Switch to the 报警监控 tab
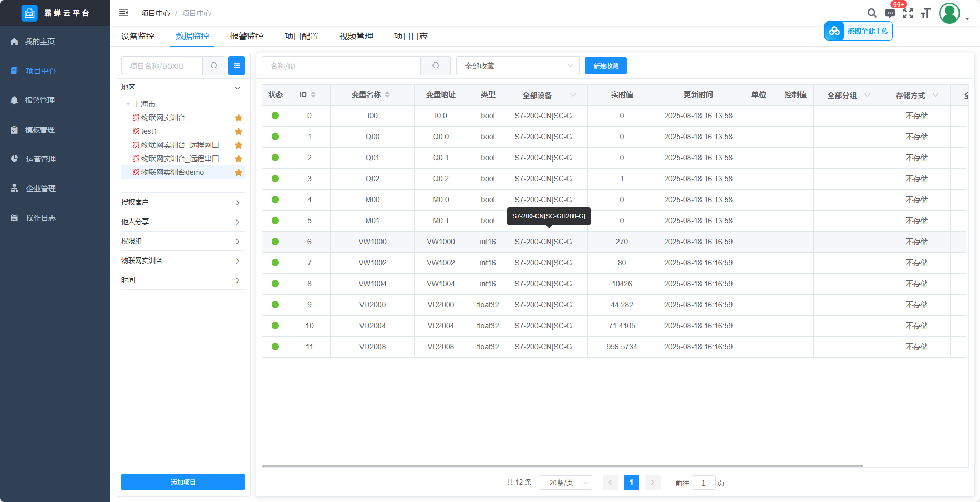The height and width of the screenshot is (502, 980). [247, 36]
